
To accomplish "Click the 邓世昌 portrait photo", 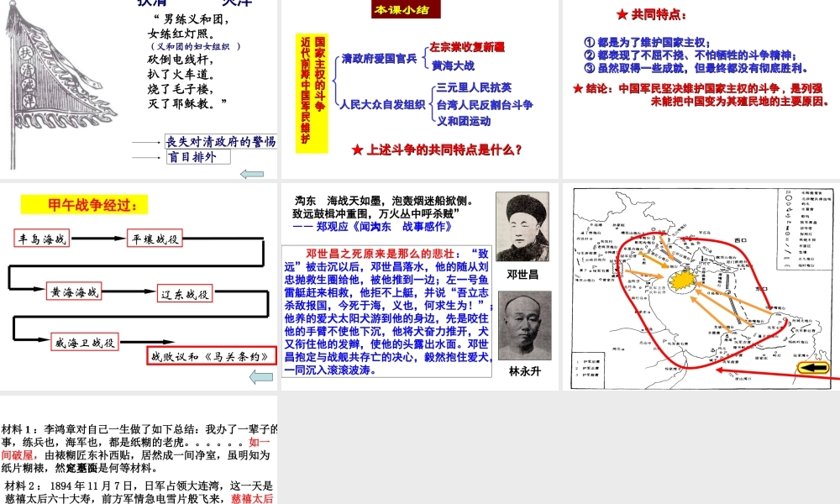I will click(x=522, y=227).
